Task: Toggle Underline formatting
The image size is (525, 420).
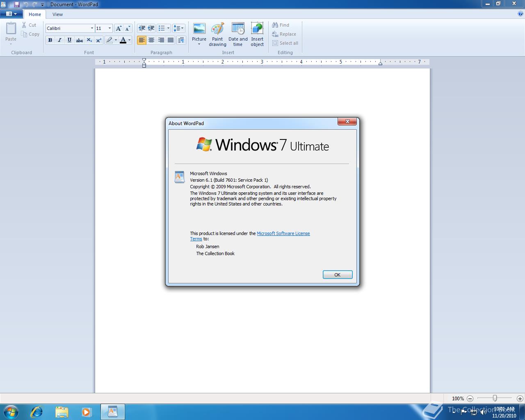Action: 69,40
